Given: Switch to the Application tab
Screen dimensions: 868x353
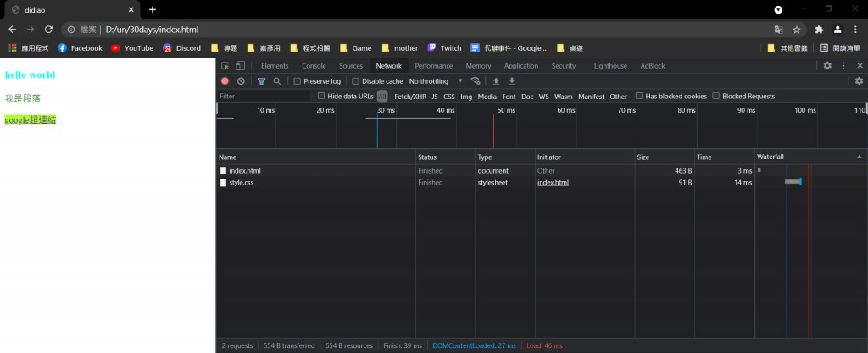Looking at the screenshot, I should point(521,66).
